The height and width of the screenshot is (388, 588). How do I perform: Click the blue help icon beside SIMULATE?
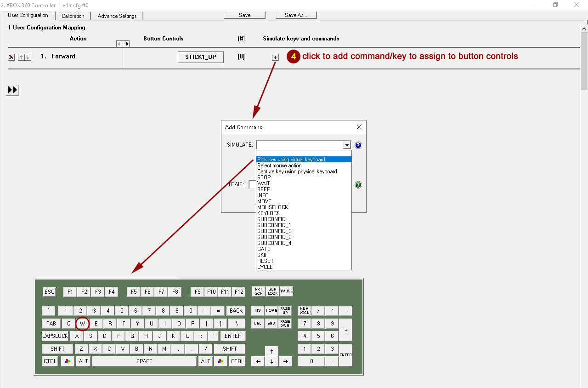coord(358,145)
